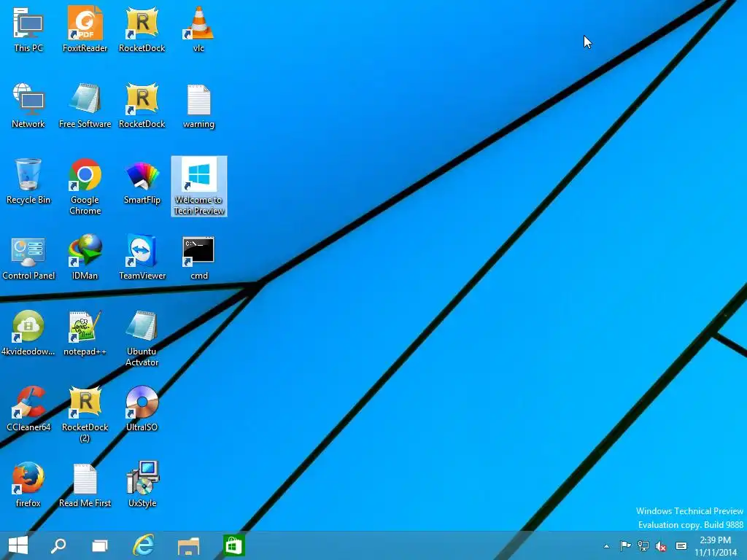Select the vlc media player shortcut
Screen dimensions: 747x560
(x=198, y=29)
